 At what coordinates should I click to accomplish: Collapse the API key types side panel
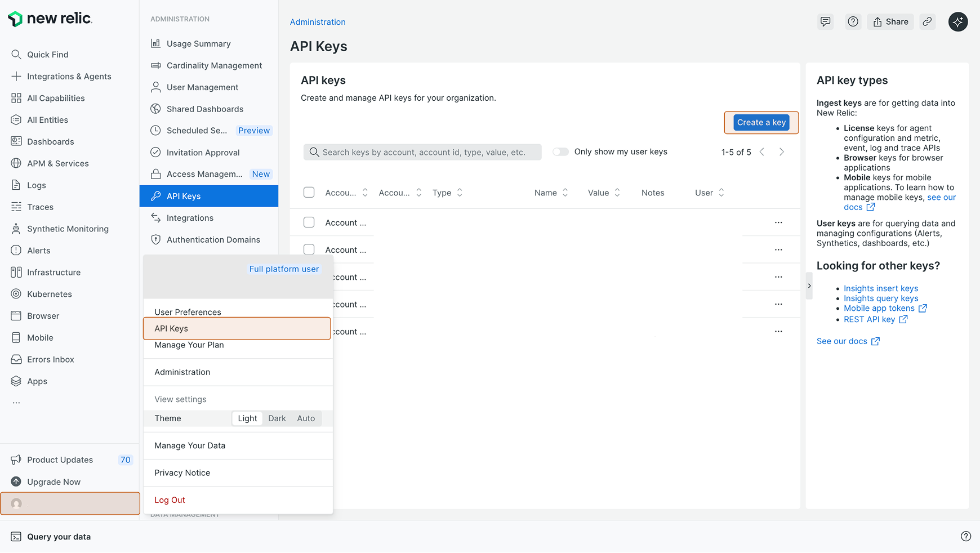click(809, 286)
